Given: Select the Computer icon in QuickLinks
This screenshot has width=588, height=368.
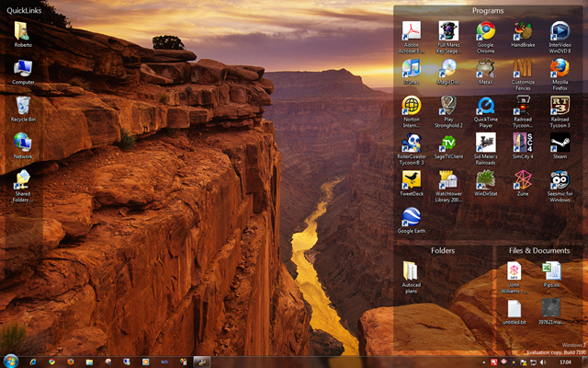Looking at the screenshot, I should [x=23, y=69].
